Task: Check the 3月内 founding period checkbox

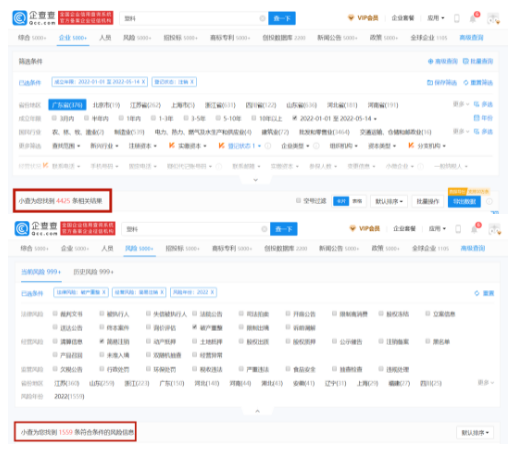Action: (54, 118)
